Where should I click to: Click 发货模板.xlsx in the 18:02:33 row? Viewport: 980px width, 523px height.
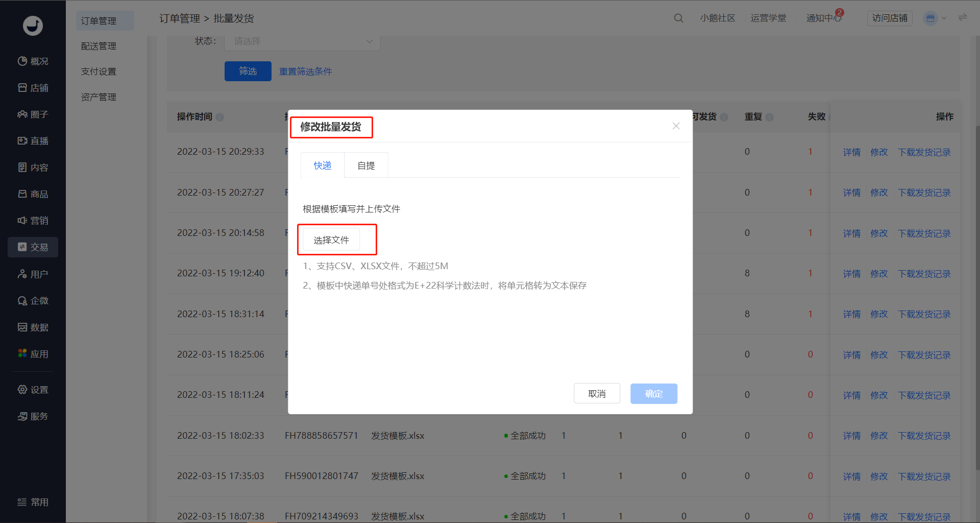click(x=398, y=436)
